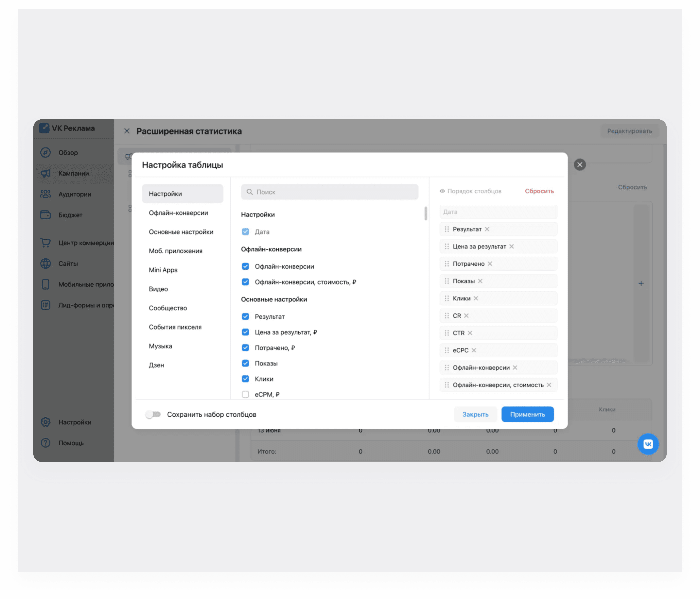Click the Помощь question mark icon

(x=46, y=443)
